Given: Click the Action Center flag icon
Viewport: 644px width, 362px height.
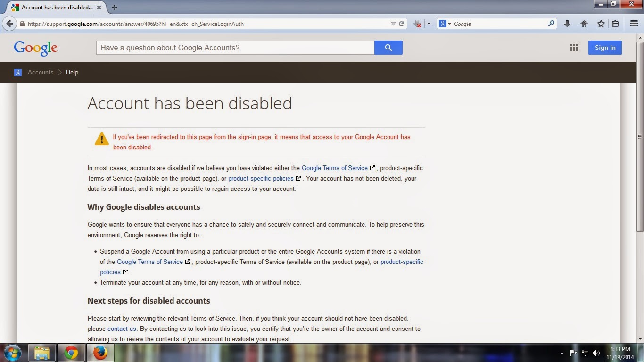Looking at the screenshot, I should coord(574,353).
